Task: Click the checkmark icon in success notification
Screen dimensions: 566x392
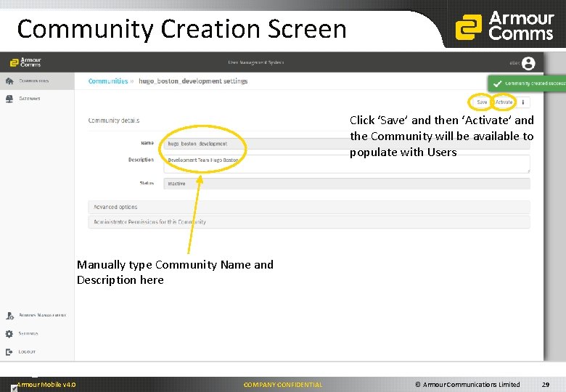Action: click(x=497, y=83)
